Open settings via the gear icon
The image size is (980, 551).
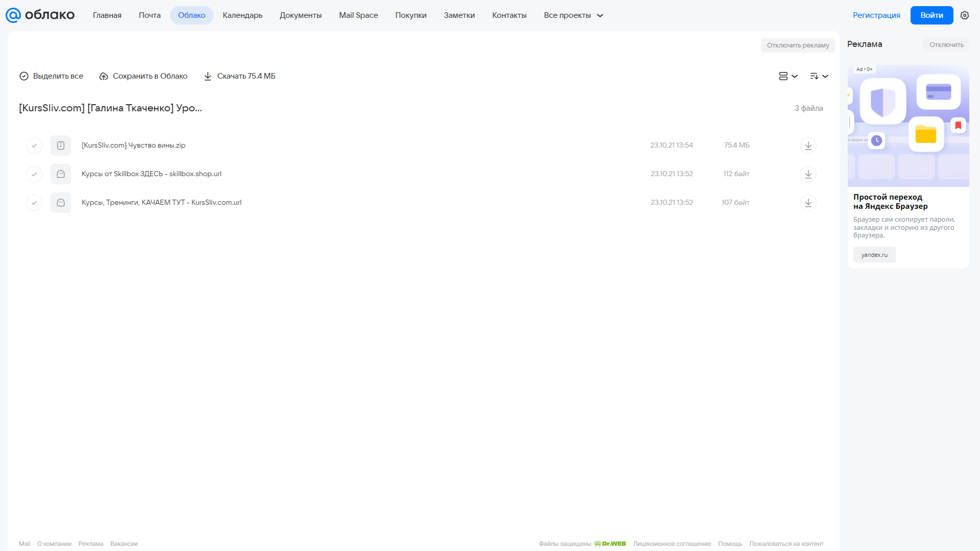[x=965, y=15]
